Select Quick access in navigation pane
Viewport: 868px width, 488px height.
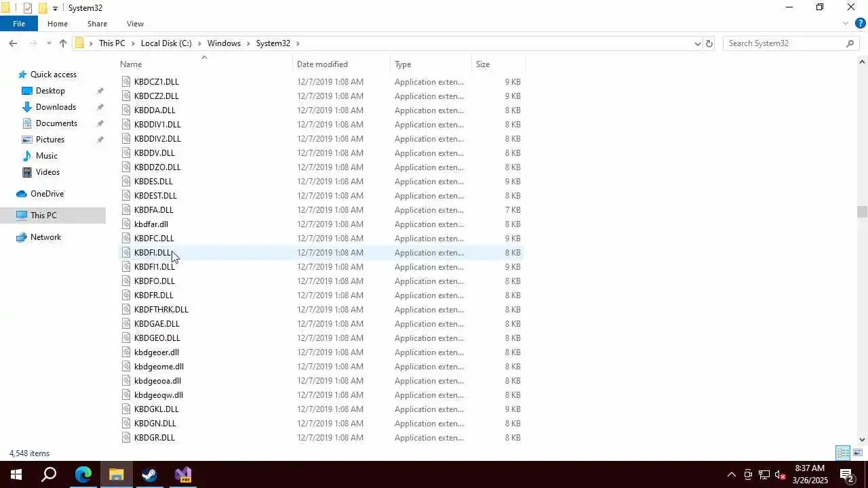point(53,75)
